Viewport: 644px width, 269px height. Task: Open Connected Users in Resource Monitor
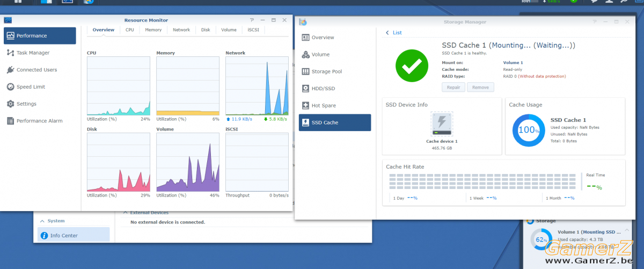pyautogui.click(x=40, y=70)
